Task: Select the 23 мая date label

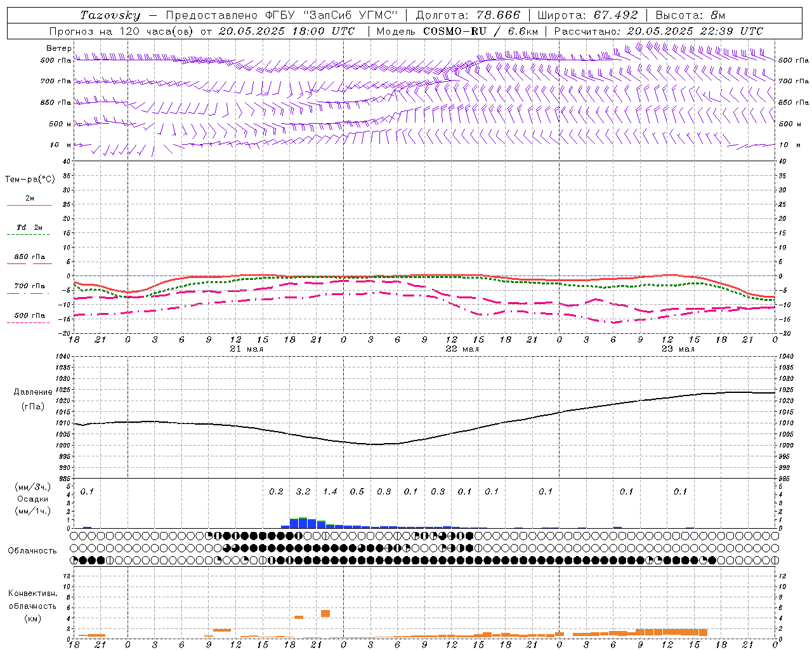Action: [678, 348]
